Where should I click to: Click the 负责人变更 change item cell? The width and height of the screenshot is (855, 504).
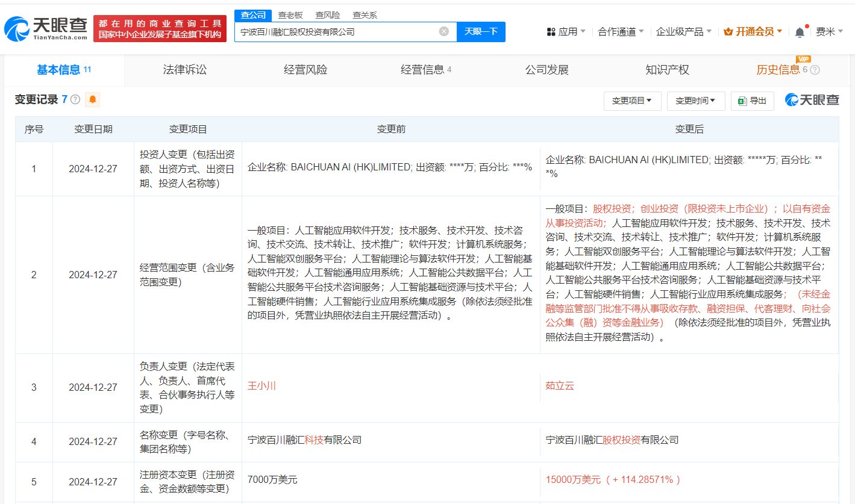click(188, 388)
